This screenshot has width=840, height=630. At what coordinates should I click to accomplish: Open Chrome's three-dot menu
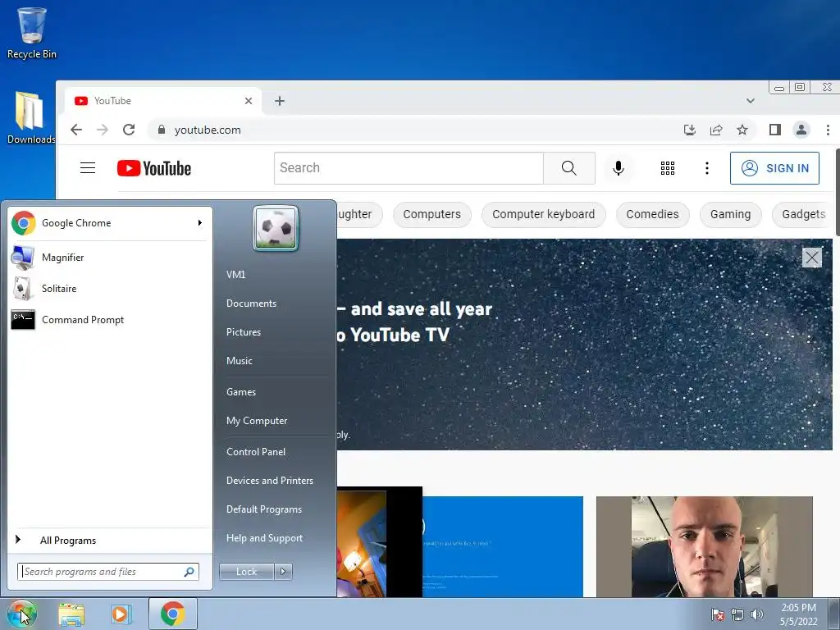coord(828,130)
